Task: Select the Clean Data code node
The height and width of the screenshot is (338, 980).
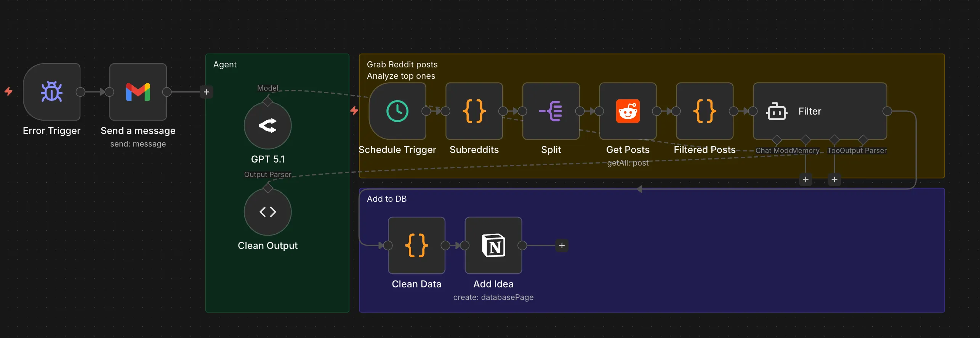Action: click(417, 246)
